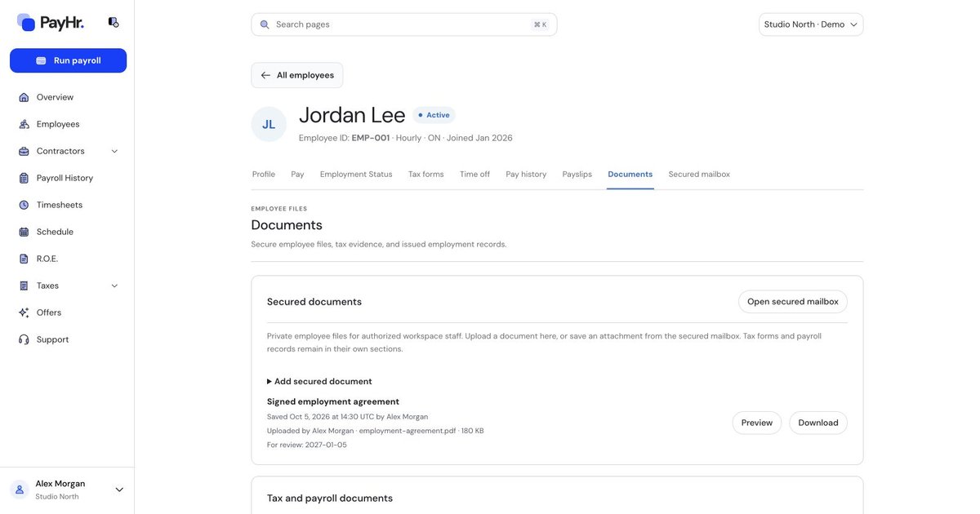Click the card icon in Run payroll
Screen dimensions: 980x514
(41, 60)
